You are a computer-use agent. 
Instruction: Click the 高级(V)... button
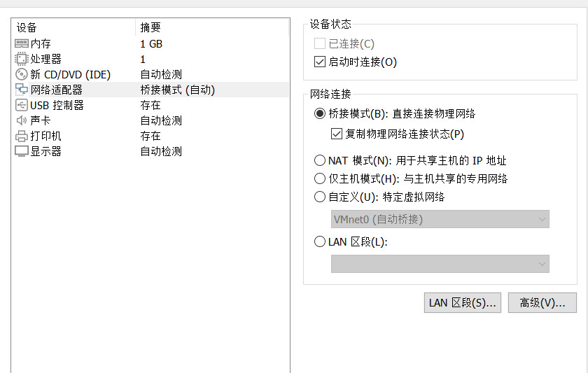click(x=542, y=302)
